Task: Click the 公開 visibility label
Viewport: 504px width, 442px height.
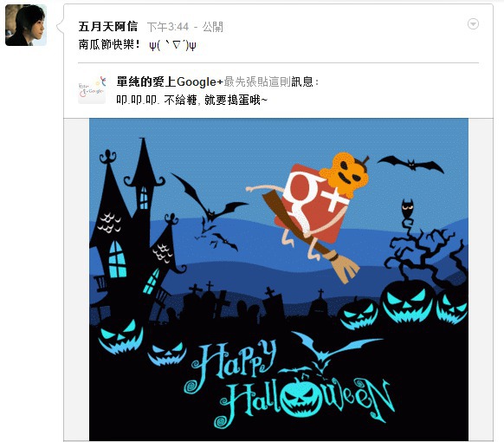Action: click(212, 27)
